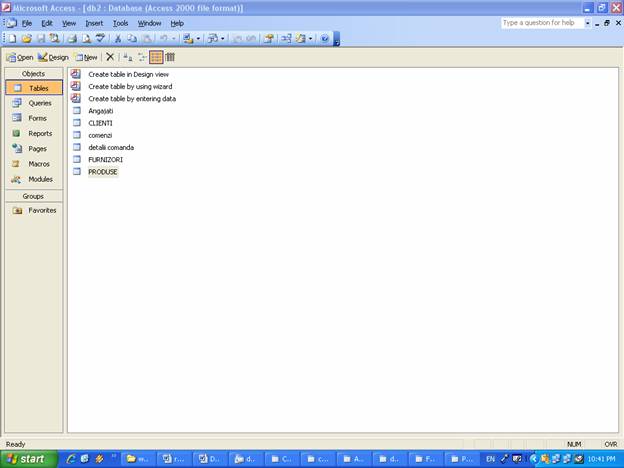Open the Favorites group

[34, 210]
